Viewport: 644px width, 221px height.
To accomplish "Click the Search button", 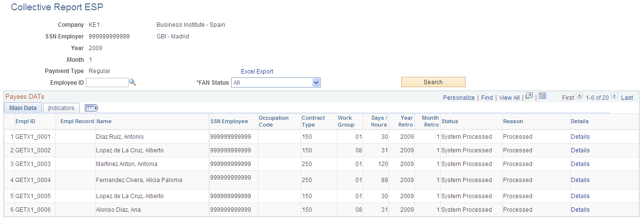I will [x=433, y=82].
